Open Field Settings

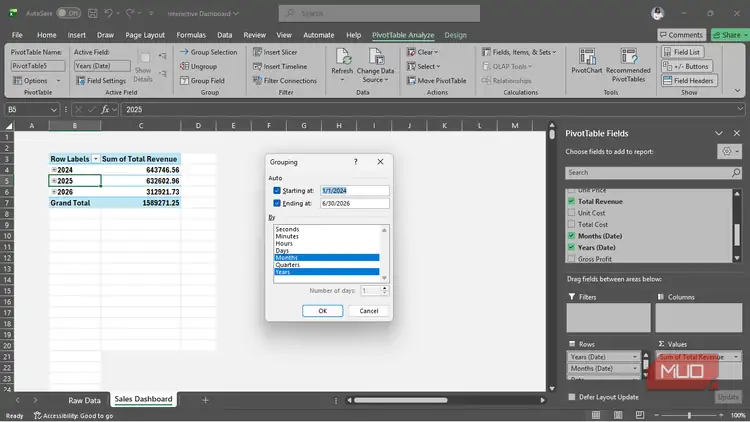(x=101, y=81)
